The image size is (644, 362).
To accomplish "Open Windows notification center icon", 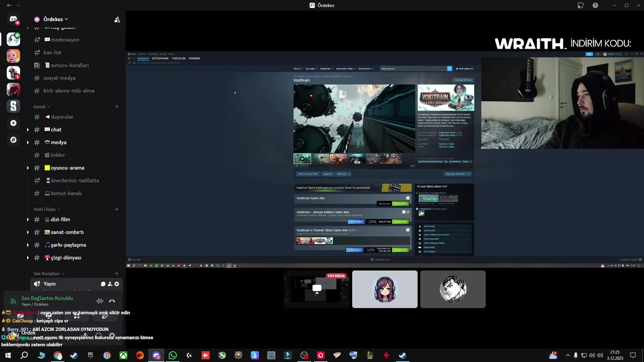I will click(x=633, y=355).
